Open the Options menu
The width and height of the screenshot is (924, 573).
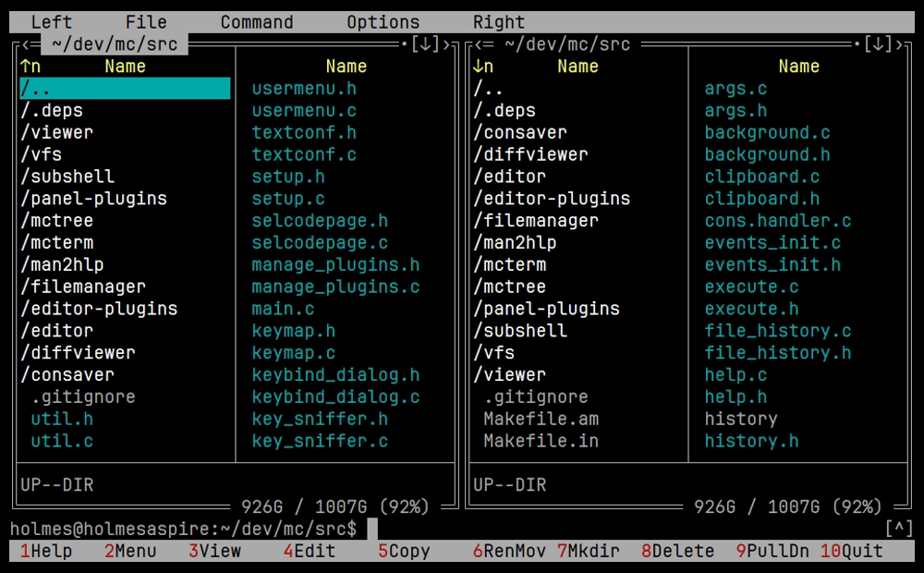pos(383,22)
